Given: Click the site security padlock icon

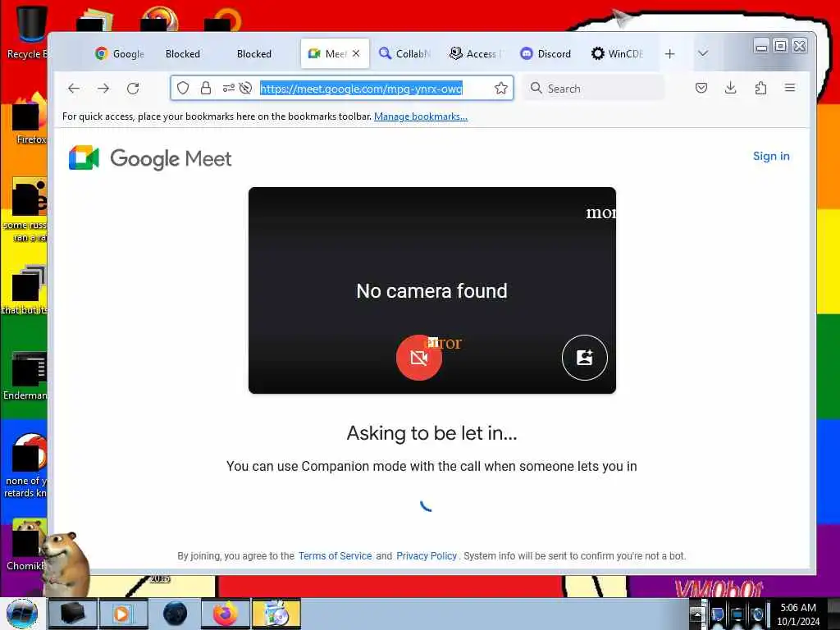Looking at the screenshot, I should [205, 88].
